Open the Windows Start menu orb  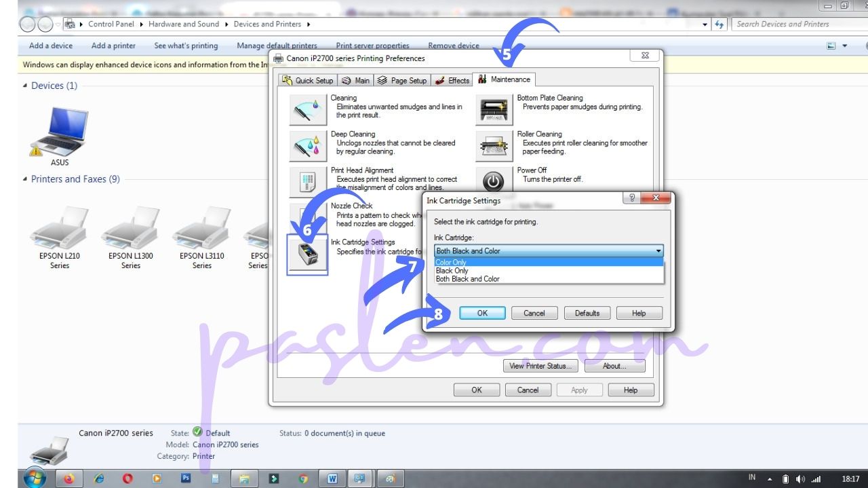(36, 478)
